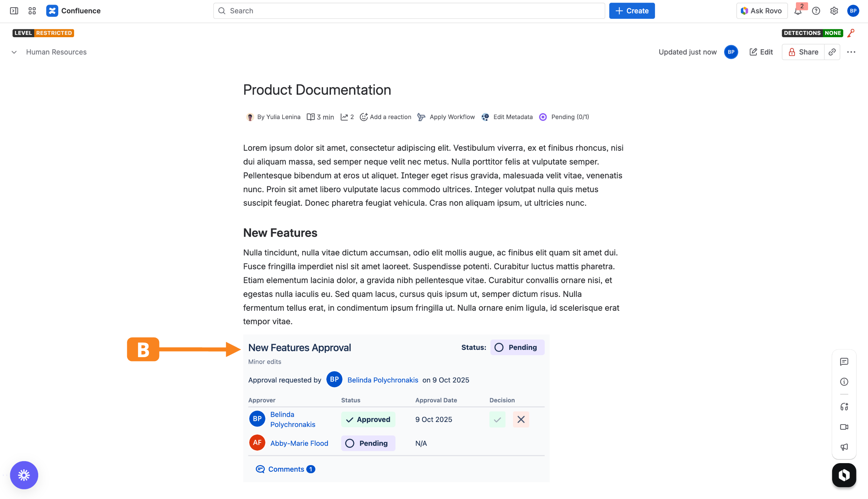Approve with the green checkmark decision
Viewport: 868px width, 499px height.
pos(497,419)
